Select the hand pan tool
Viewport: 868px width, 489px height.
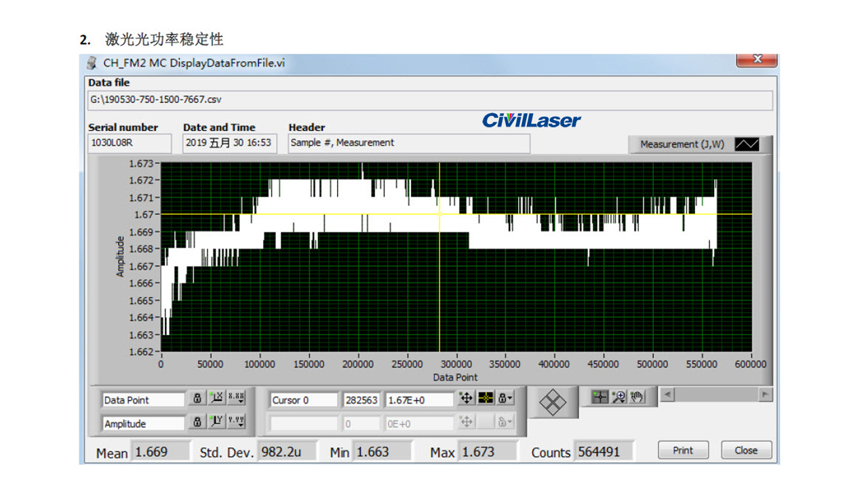637,397
